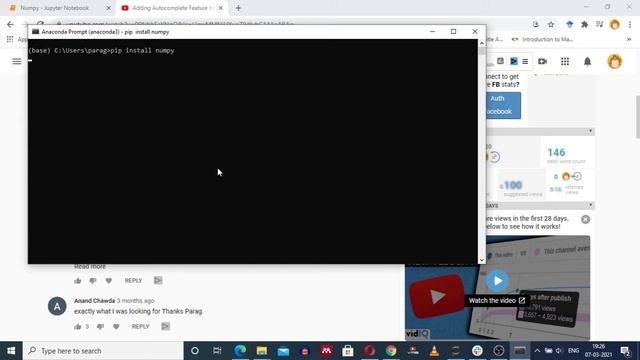
Task: Like the comment above Anand Chawda's
Action: [x=78, y=281]
